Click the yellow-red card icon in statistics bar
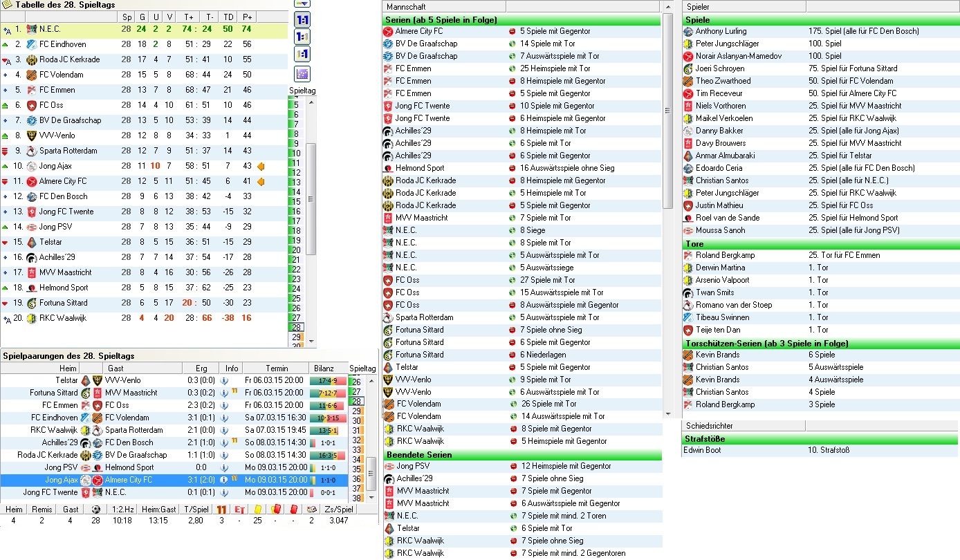Screen dimensions: 960x560 click(275, 510)
